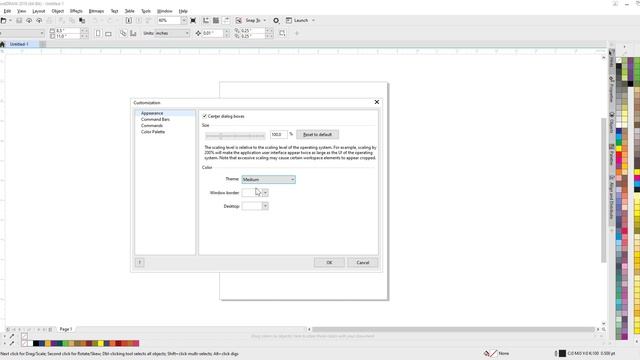Open the Bitmaps menu
The image size is (640, 360).
(x=96, y=11)
